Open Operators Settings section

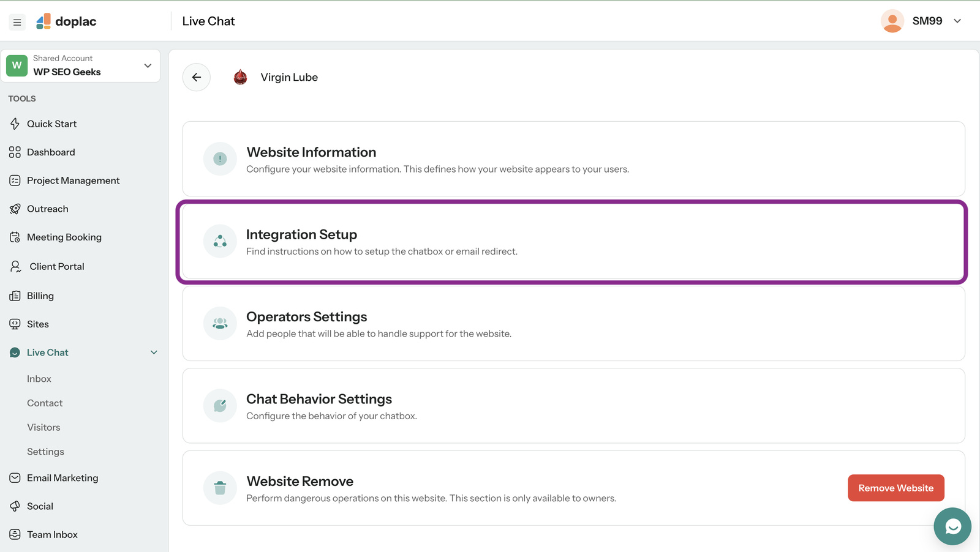click(x=573, y=324)
